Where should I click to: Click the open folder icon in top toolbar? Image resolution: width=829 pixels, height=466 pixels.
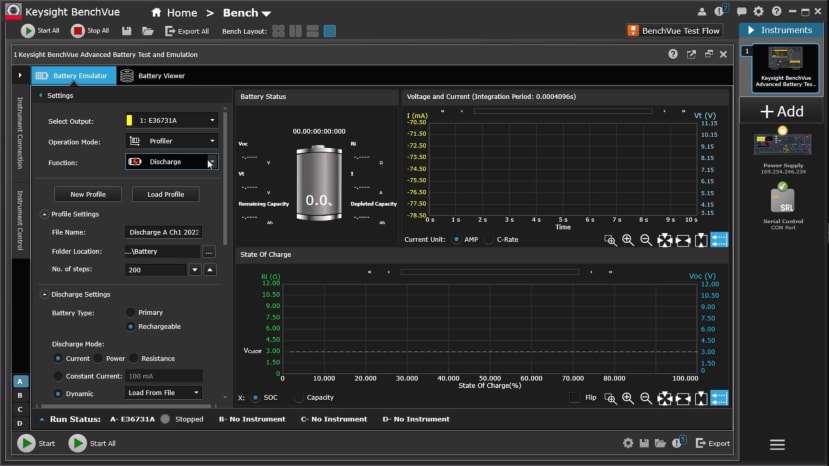point(148,31)
